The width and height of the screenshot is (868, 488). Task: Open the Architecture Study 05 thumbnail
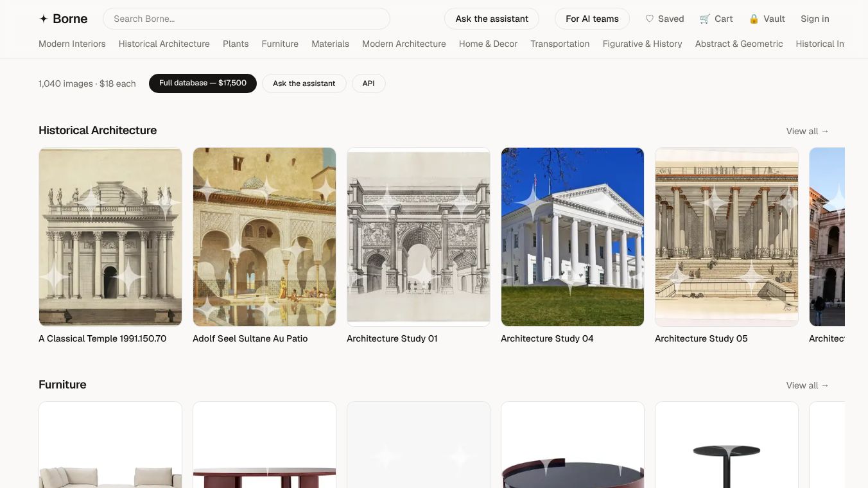click(727, 237)
